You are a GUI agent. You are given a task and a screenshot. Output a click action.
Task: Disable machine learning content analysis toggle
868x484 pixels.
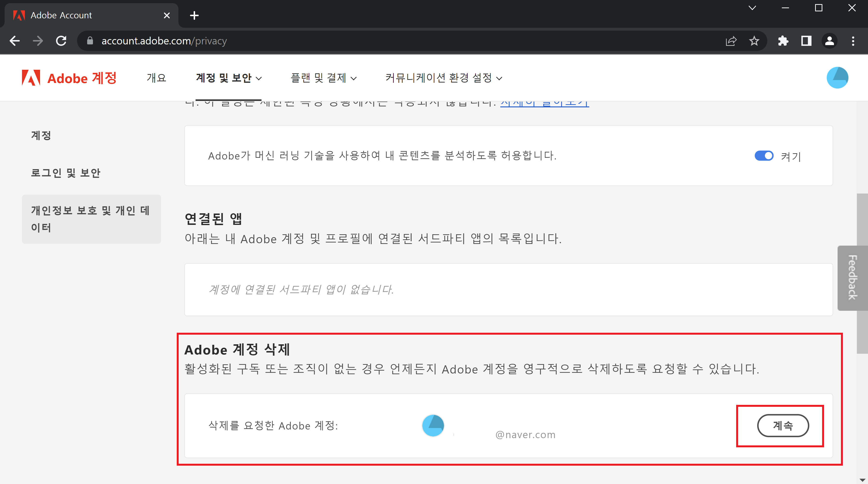[x=764, y=156]
